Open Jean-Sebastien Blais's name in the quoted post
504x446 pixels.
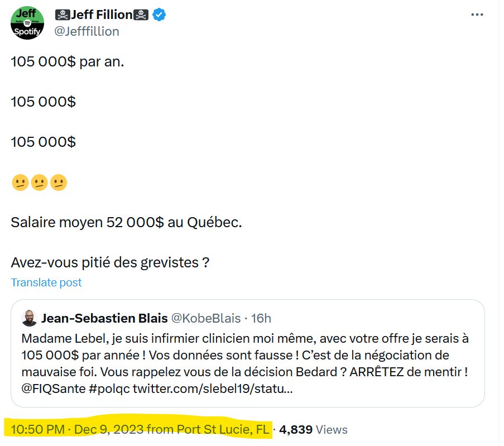click(x=104, y=318)
